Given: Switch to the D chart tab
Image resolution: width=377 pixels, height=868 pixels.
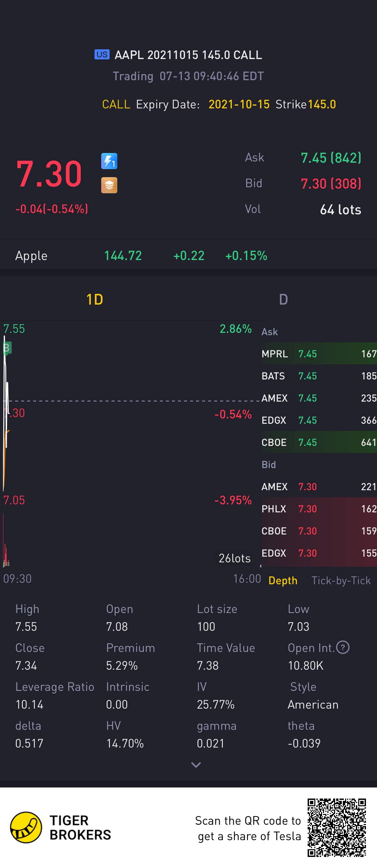Looking at the screenshot, I should tap(284, 299).
